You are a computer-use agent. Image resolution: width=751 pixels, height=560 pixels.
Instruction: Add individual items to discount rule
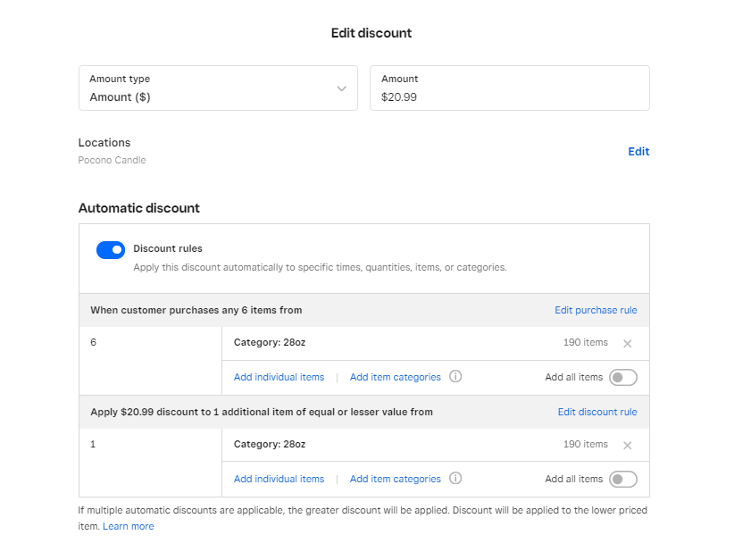click(x=279, y=480)
